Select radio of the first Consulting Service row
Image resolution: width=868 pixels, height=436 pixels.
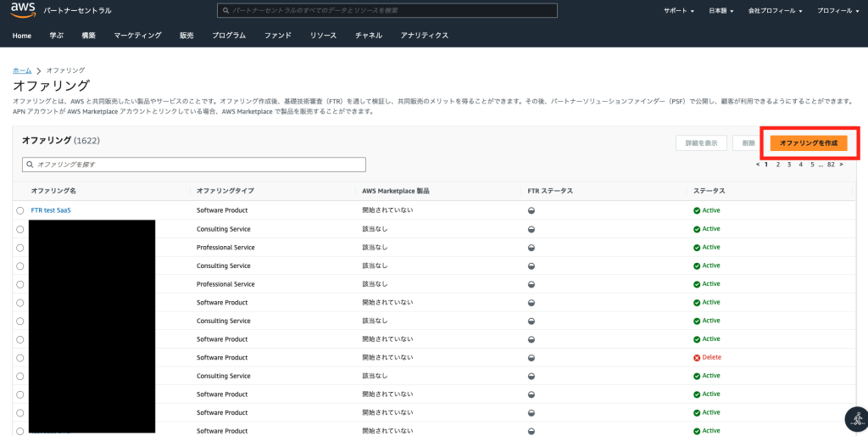(20, 229)
